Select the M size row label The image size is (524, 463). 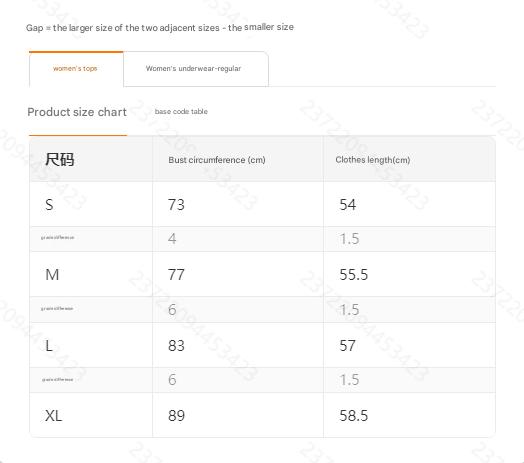click(52, 275)
